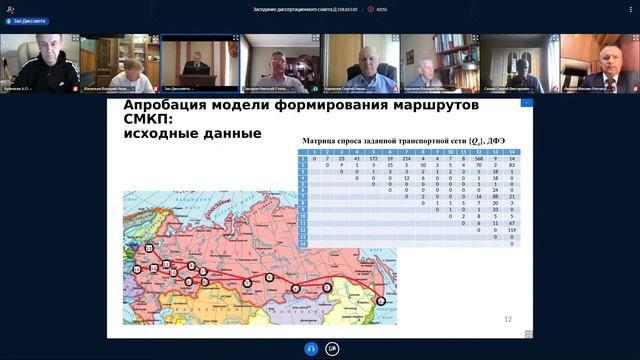Screen dimensions: 640x360
Task: Select the eighth participant's video thumbnail
Action: [600, 64]
